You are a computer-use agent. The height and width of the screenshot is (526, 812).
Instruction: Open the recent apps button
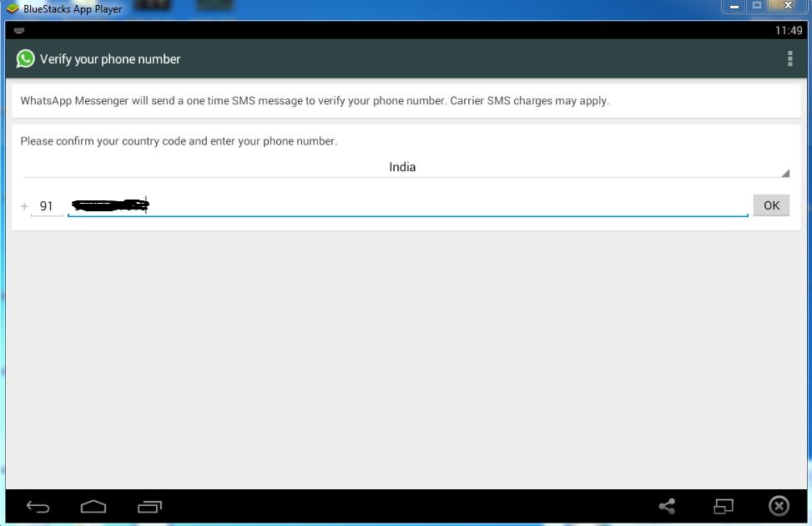pyautogui.click(x=149, y=506)
